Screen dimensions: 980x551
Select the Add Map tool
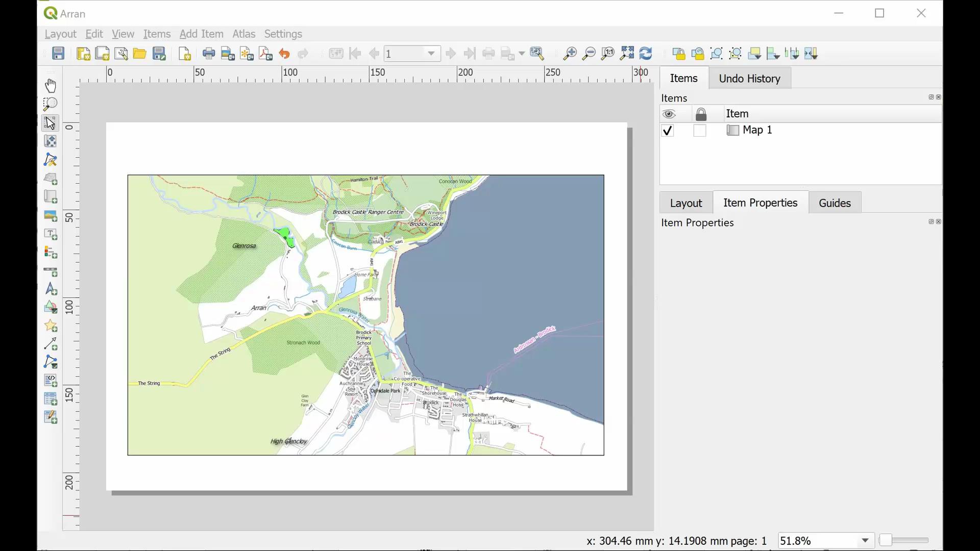[x=50, y=179]
